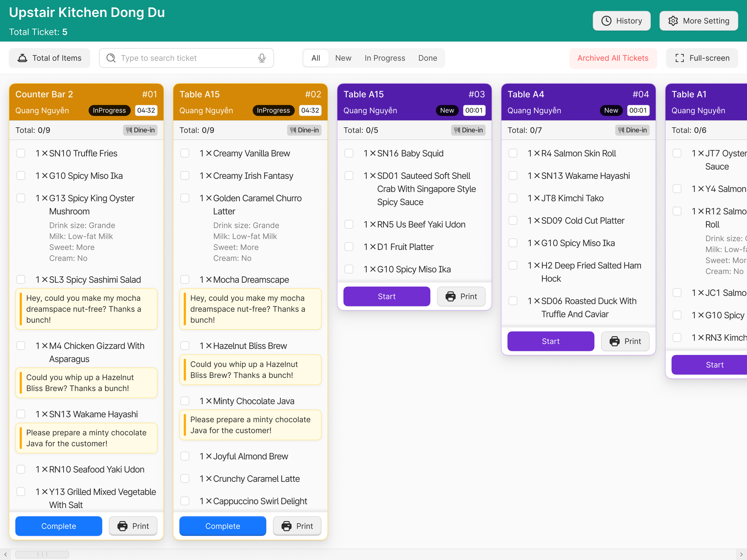Screen dimensions: 747x560
Task: Switch to the In Progress tab
Action: point(385,58)
